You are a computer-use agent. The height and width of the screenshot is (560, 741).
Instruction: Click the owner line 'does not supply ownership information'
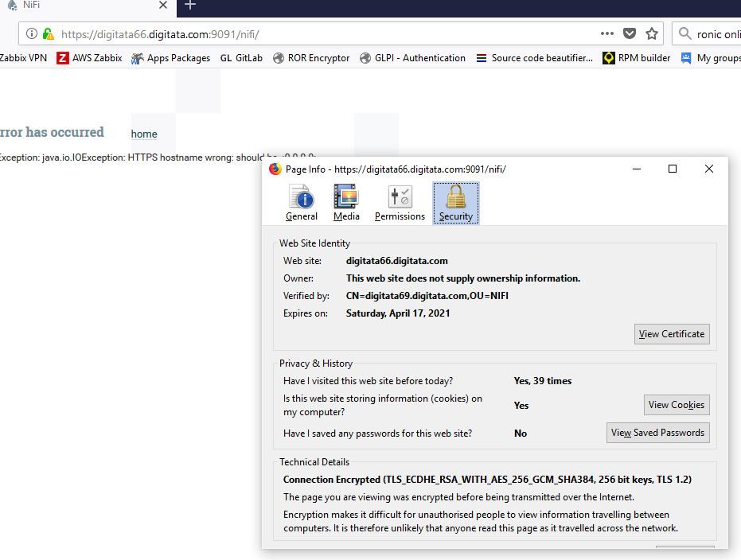pyautogui.click(x=462, y=278)
